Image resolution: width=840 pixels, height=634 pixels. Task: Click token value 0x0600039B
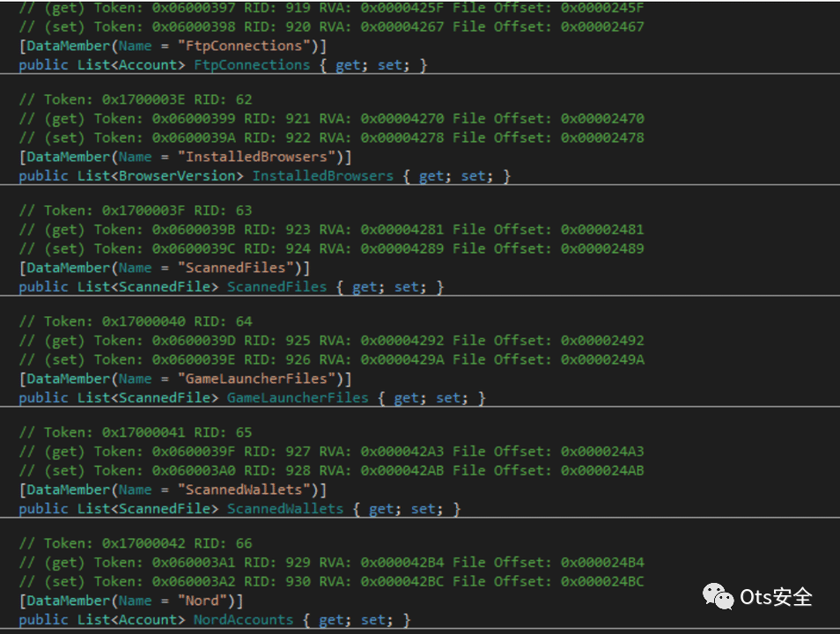pos(194,229)
